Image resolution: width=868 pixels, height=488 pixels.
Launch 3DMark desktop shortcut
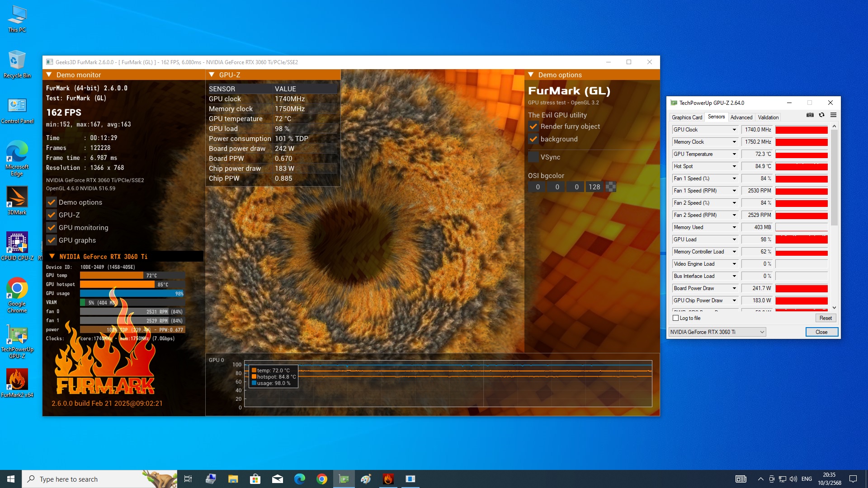(17, 201)
